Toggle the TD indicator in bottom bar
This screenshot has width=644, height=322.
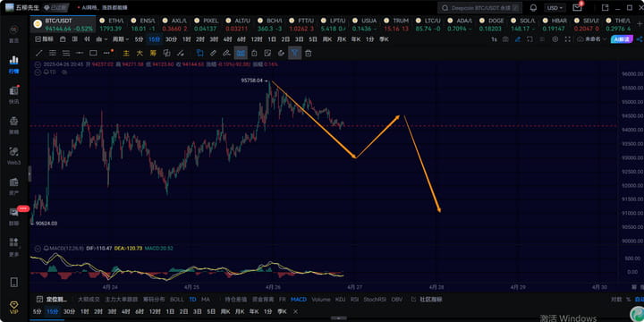click(x=192, y=300)
